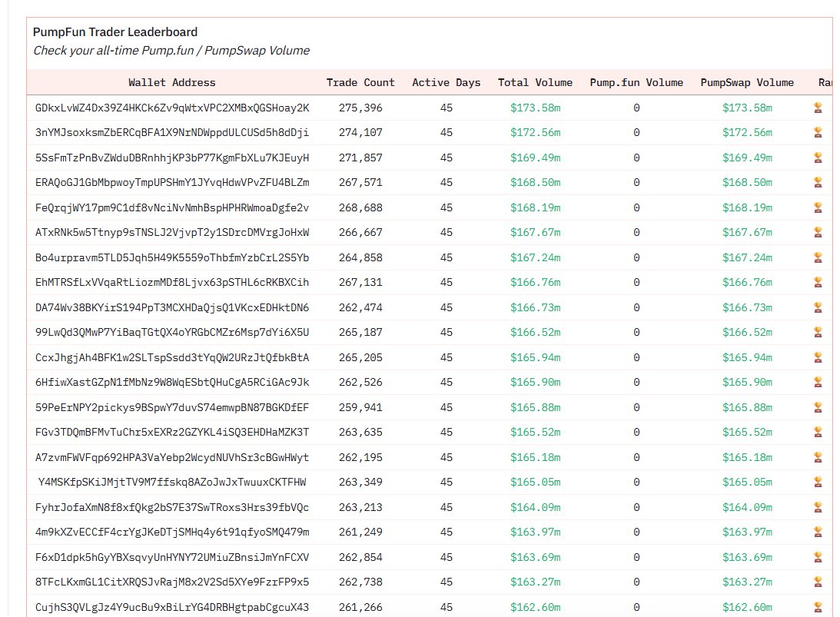Click trophy icon for wallet F6xD1dpk5hGy
The image size is (840, 617).
[x=818, y=557]
